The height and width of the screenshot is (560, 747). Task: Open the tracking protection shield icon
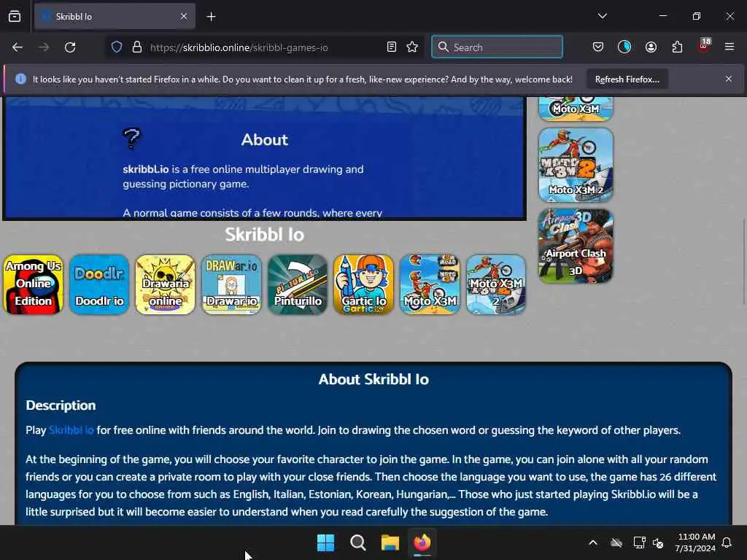click(117, 47)
